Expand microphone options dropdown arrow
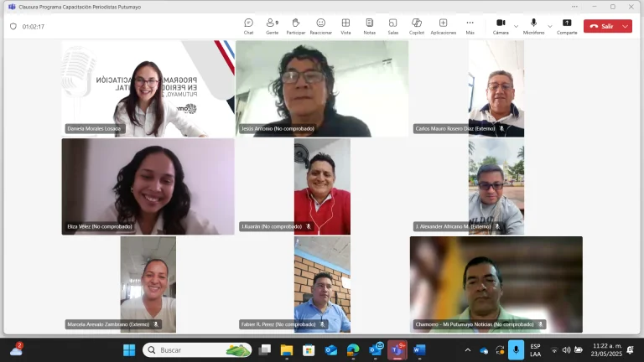The width and height of the screenshot is (644, 362). 550,26
